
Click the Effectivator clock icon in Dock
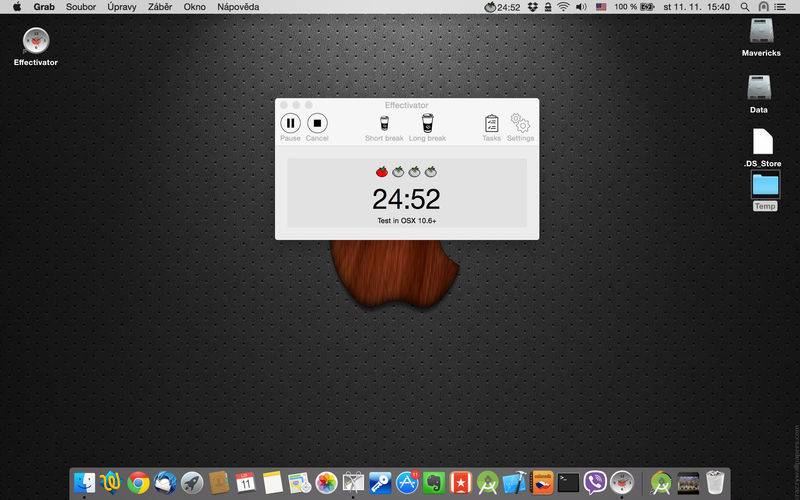(x=622, y=482)
